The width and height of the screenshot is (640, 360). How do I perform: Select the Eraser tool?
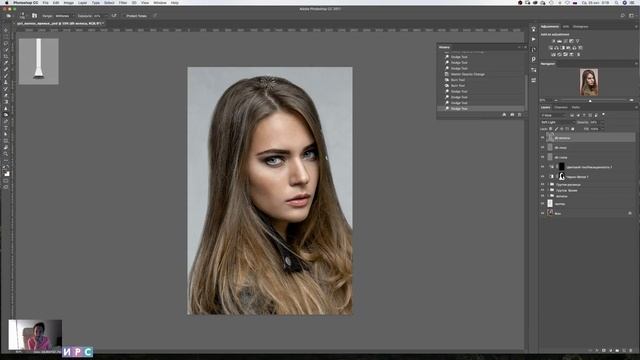6,96
